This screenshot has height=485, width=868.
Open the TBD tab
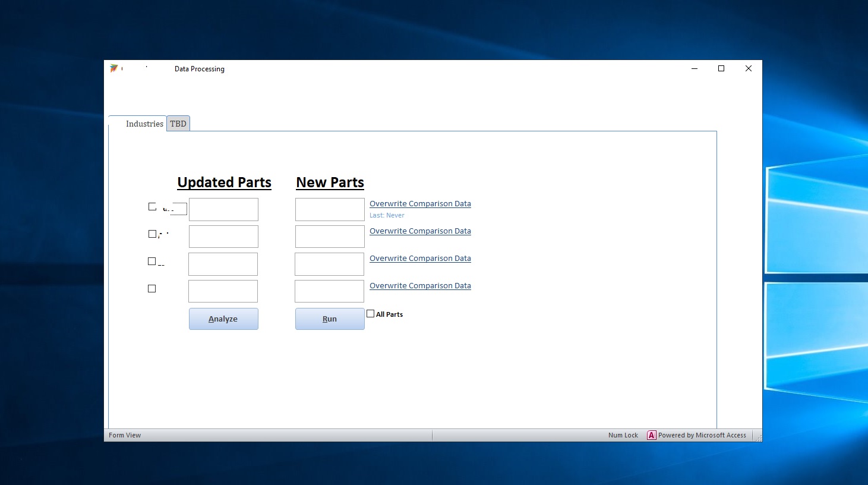(x=178, y=124)
